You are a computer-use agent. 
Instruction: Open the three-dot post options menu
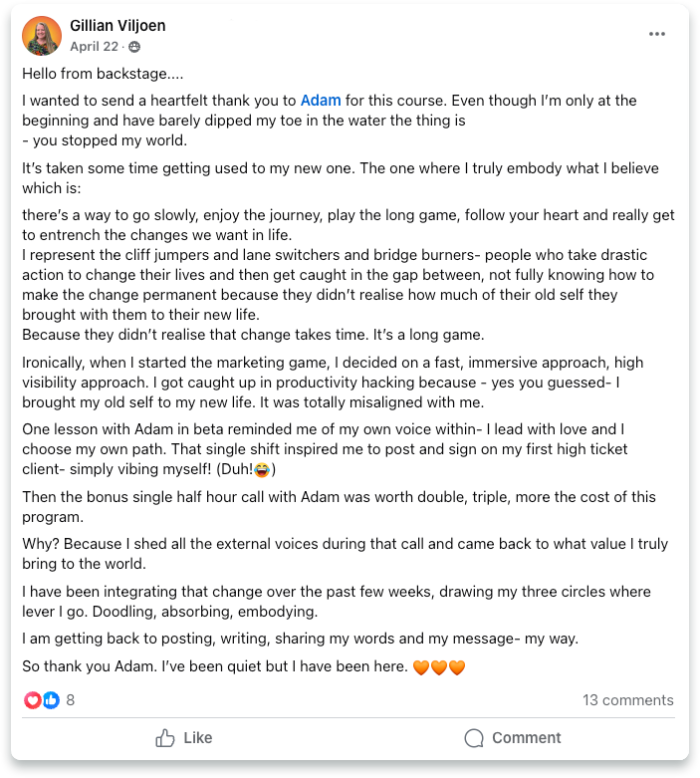(x=656, y=34)
